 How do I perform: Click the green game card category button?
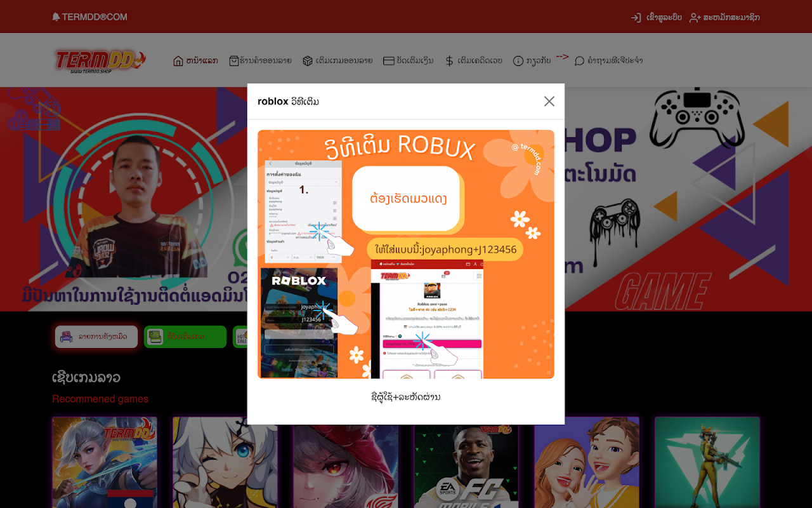tap(185, 337)
